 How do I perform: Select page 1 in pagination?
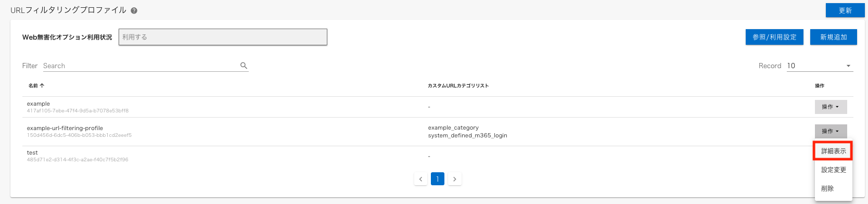coord(438,179)
